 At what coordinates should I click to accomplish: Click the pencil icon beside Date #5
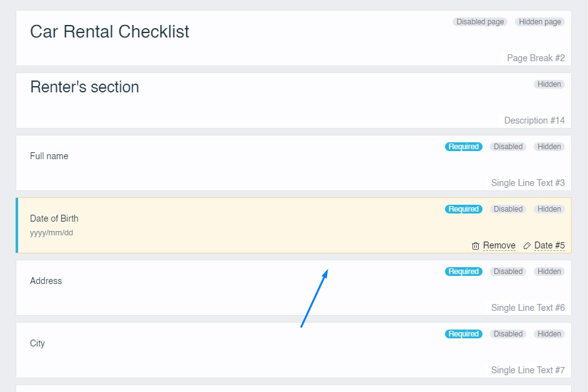pyautogui.click(x=527, y=246)
